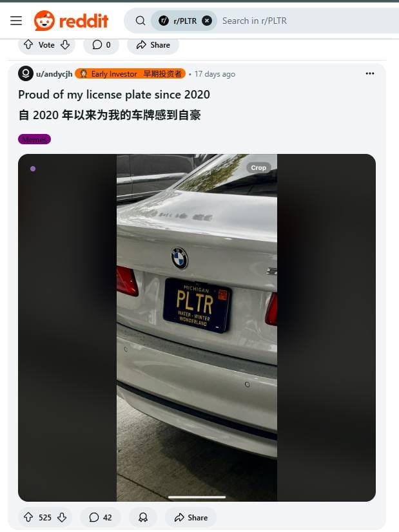Click the Early Investor flair badge
The width and height of the screenshot is (399, 532).
(130, 73)
